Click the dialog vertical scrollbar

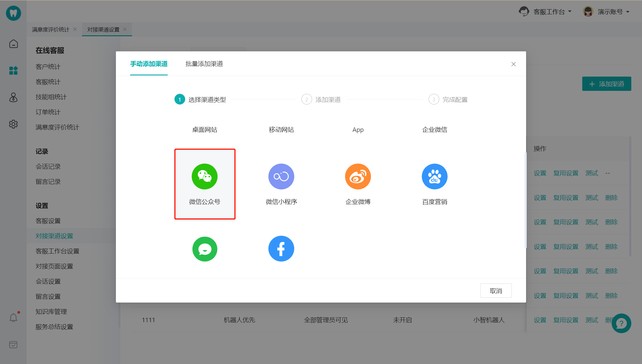[525, 200]
